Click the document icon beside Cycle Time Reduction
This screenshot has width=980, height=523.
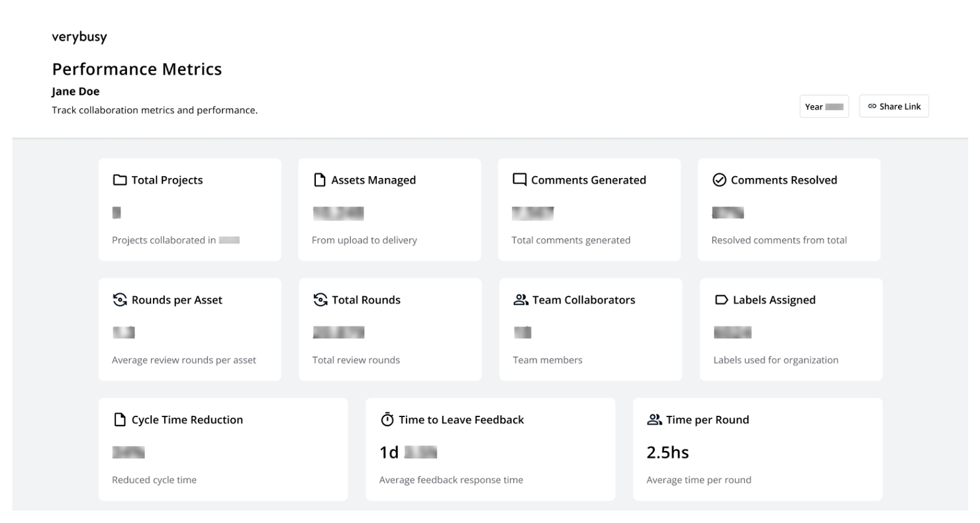[120, 420]
